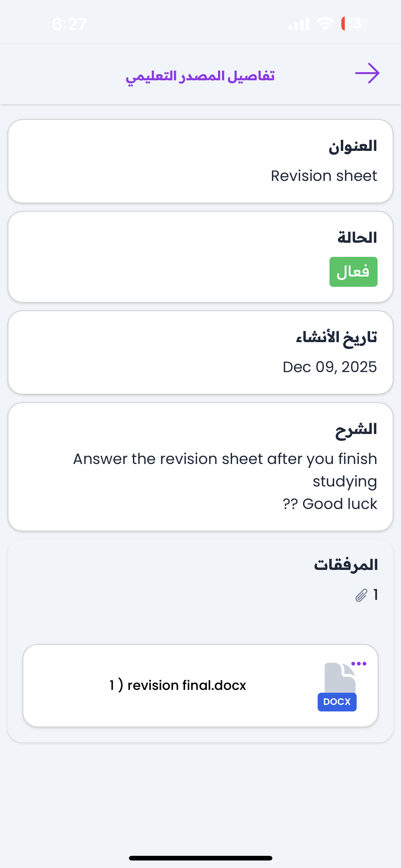Tap the DOCX file type icon
The image size is (401, 868).
338,687
